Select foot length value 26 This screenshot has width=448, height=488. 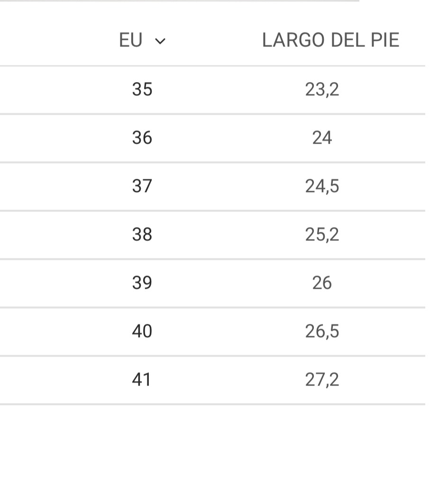(x=322, y=283)
